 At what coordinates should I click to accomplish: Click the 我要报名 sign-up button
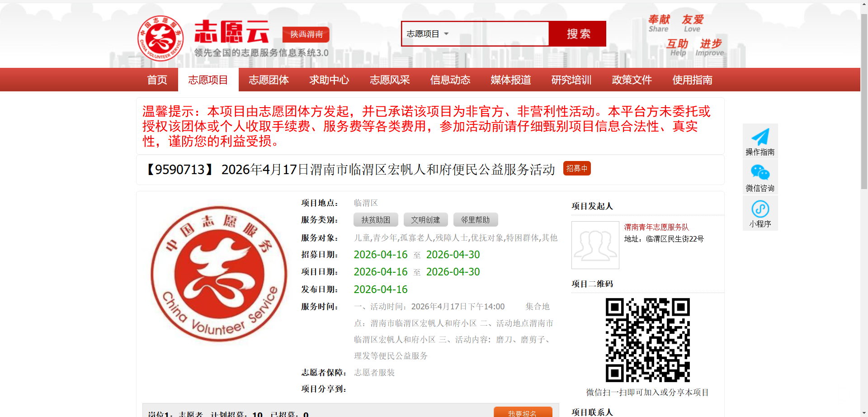[x=523, y=412]
